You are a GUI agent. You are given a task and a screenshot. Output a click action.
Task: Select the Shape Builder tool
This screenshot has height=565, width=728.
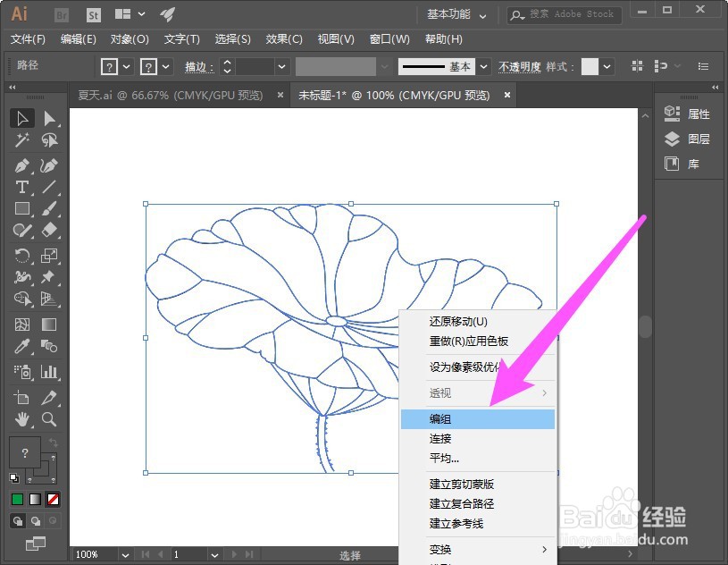coord(21,299)
